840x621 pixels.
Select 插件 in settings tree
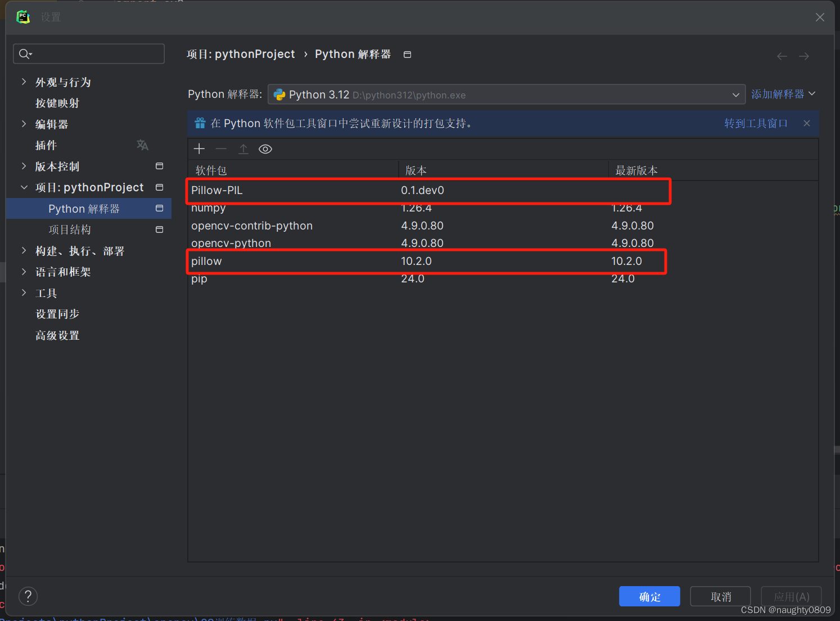[x=46, y=146]
